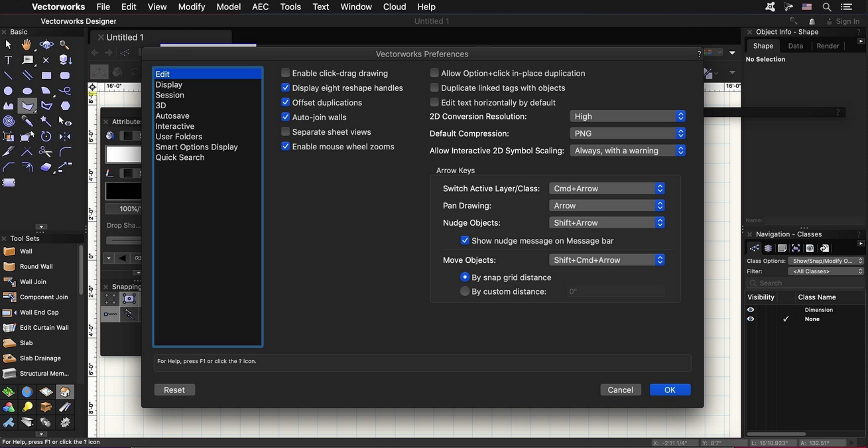
Task: Select the Flyover tool in Basic palette
Action: [x=46, y=45]
